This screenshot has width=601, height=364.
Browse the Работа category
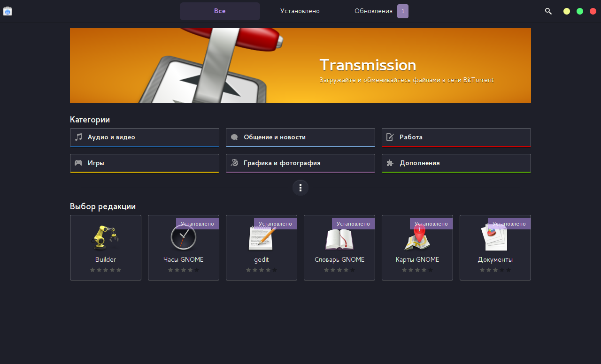point(456,137)
